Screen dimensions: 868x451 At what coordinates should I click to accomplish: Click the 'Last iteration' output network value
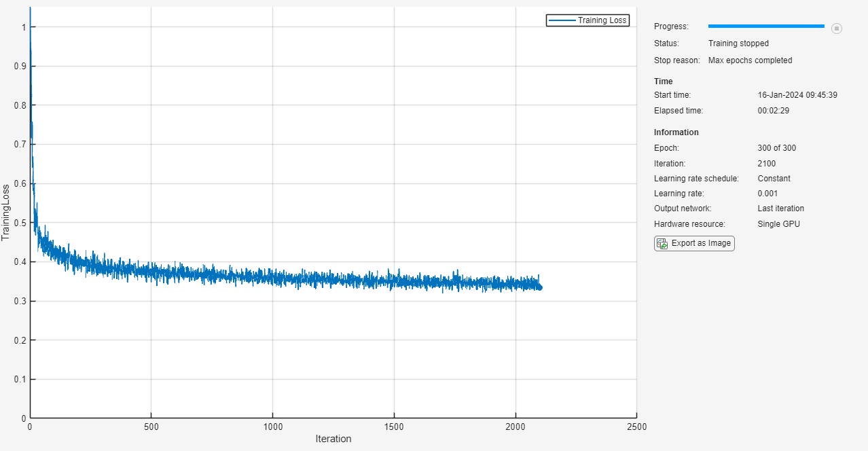point(780,209)
